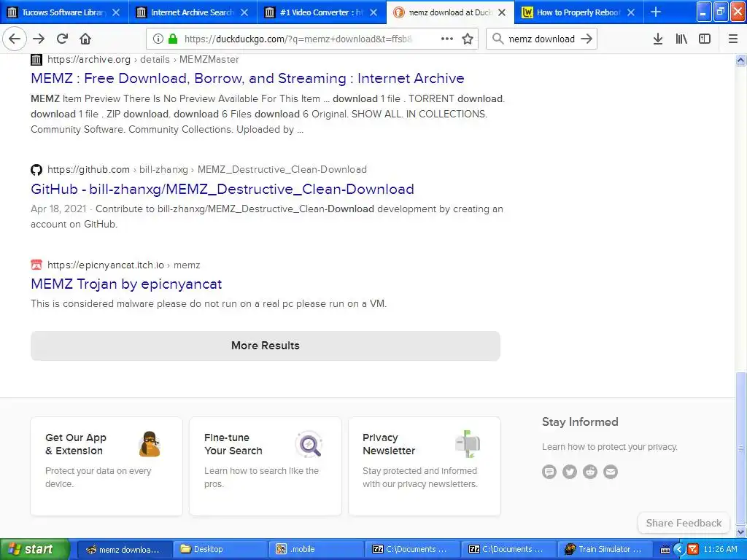Open the GitHub MEMZ_Destructive_Clean-Download result
The image size is (747, 560).
(x=222, y=189)
